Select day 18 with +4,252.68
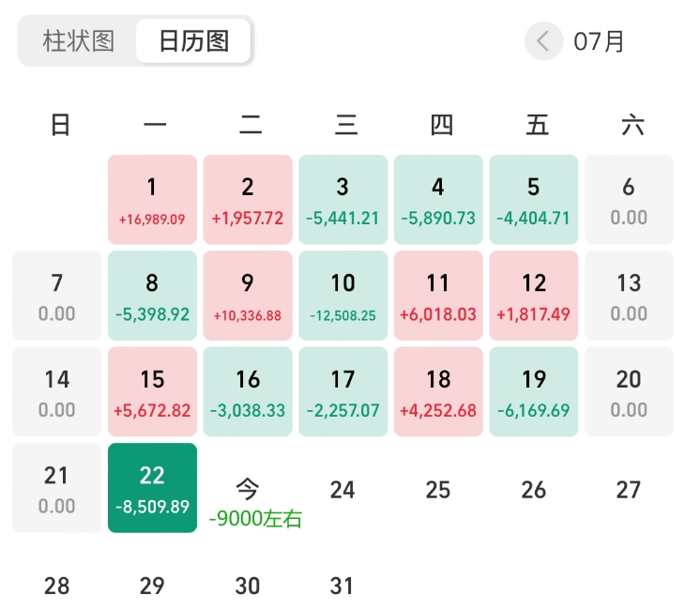The image size is (700, 609). tap(438, 391)
